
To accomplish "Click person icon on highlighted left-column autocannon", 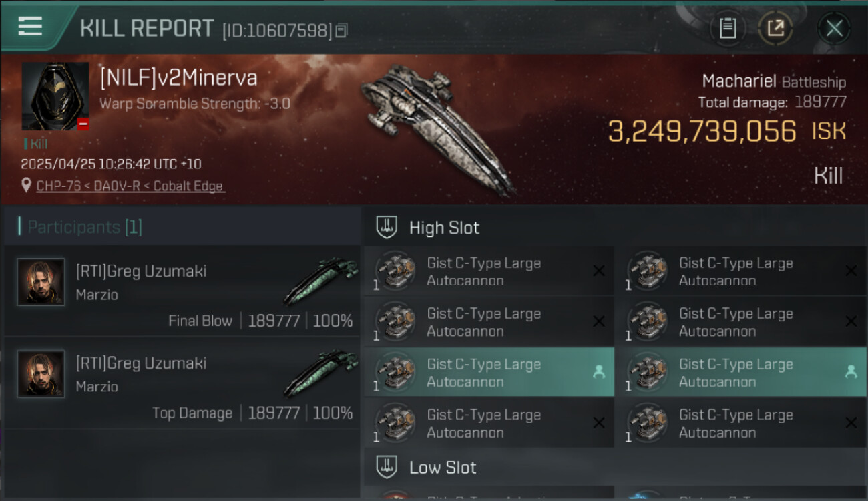I will point(599,372).
